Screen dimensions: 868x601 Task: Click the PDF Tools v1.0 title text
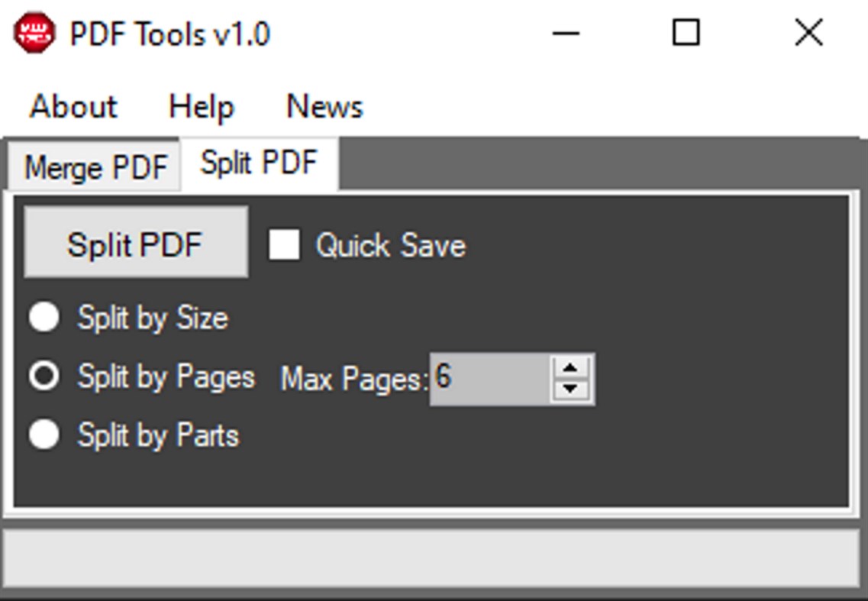click(169, 34)
